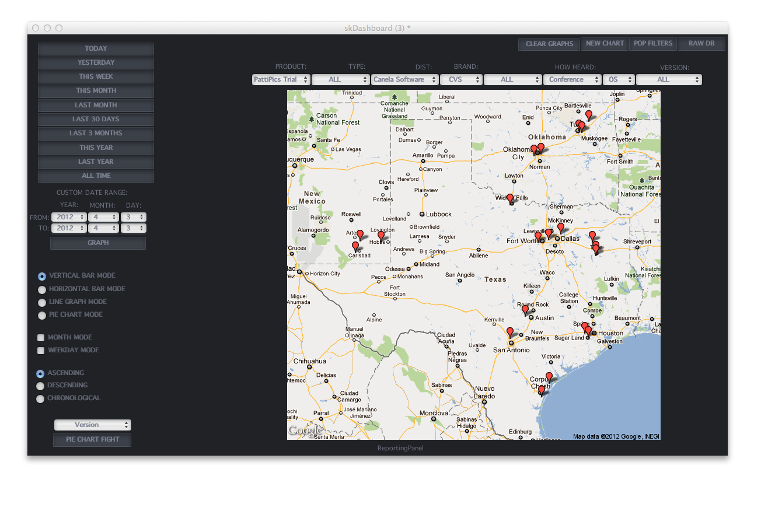Viewport: 761px width, 532px height.
Task: Expand the How Heard dropdown showing Conference
Action: [572, 79]
